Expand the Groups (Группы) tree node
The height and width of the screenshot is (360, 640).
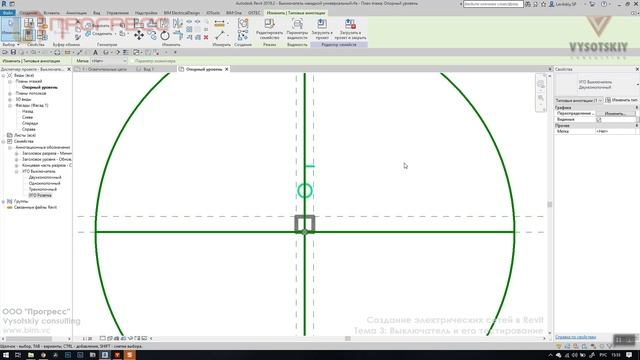coord(4,202)
